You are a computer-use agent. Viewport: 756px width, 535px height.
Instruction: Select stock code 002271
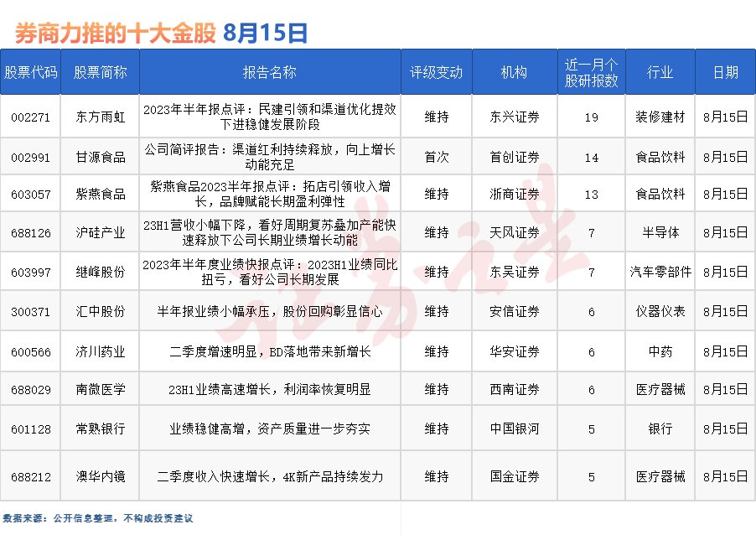point(30,117)
